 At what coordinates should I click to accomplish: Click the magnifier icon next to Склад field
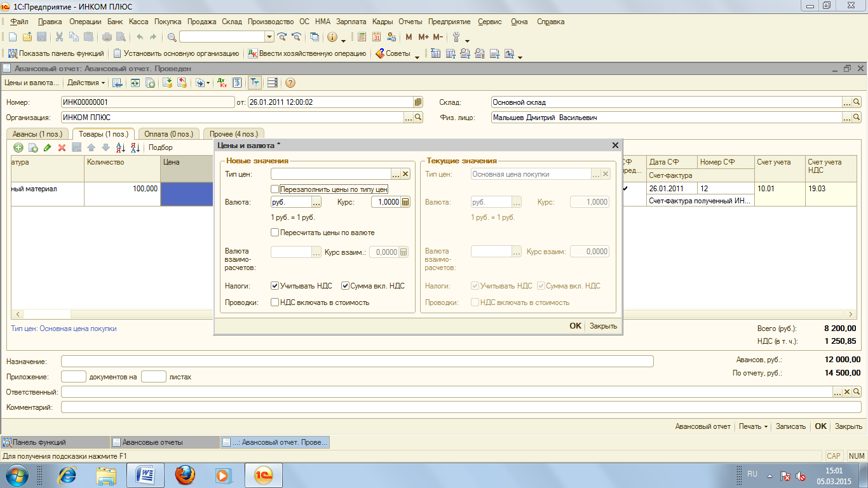click(x=857, y=102)
